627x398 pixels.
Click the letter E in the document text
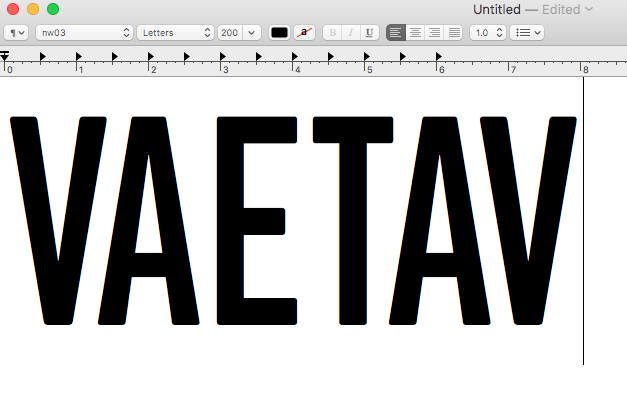tap(257, 221)
